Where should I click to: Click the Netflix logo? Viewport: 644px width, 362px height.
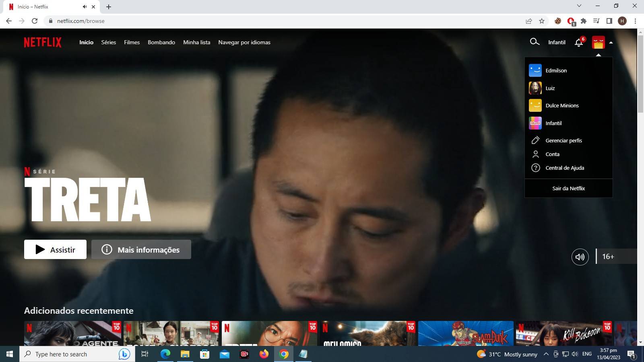tap(43, 42)
